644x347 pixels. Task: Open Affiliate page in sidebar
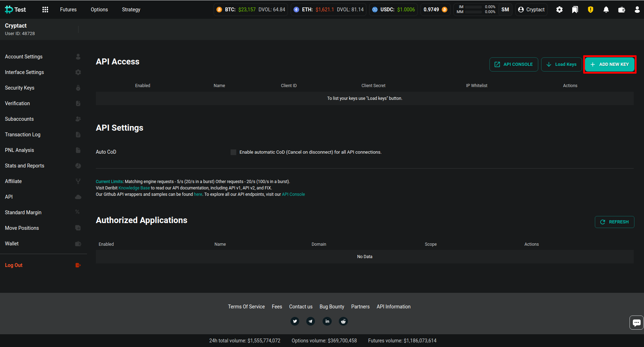13,181
